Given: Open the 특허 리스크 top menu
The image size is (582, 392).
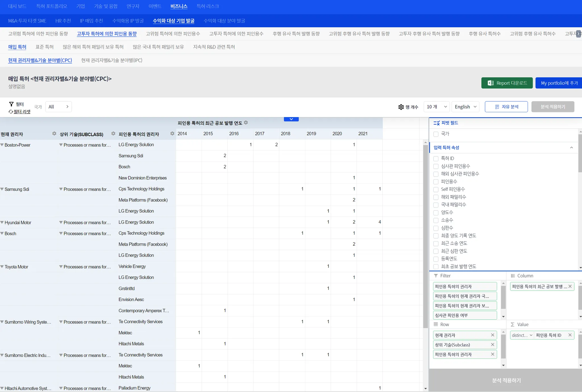Looking at the screenshot, I should tap(207, 6).
